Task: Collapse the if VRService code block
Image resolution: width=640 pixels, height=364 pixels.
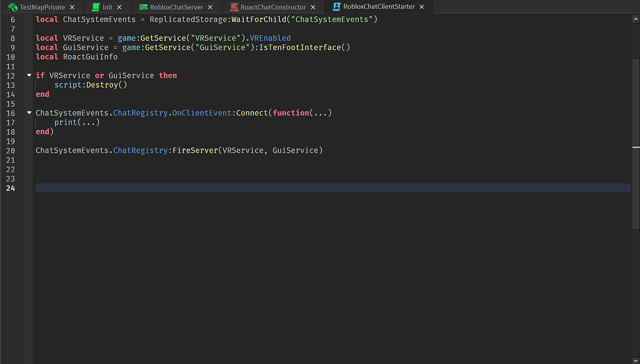Action: coord(28,75)
